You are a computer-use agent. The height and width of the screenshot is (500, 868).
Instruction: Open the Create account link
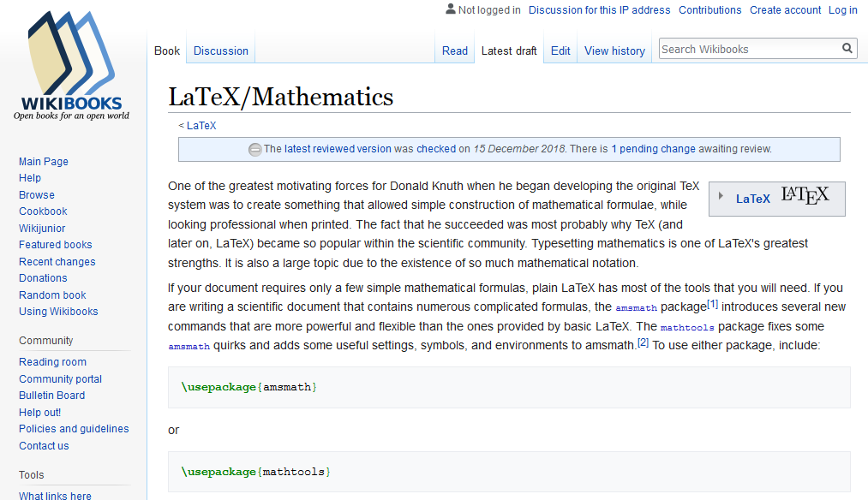point(785,10)
